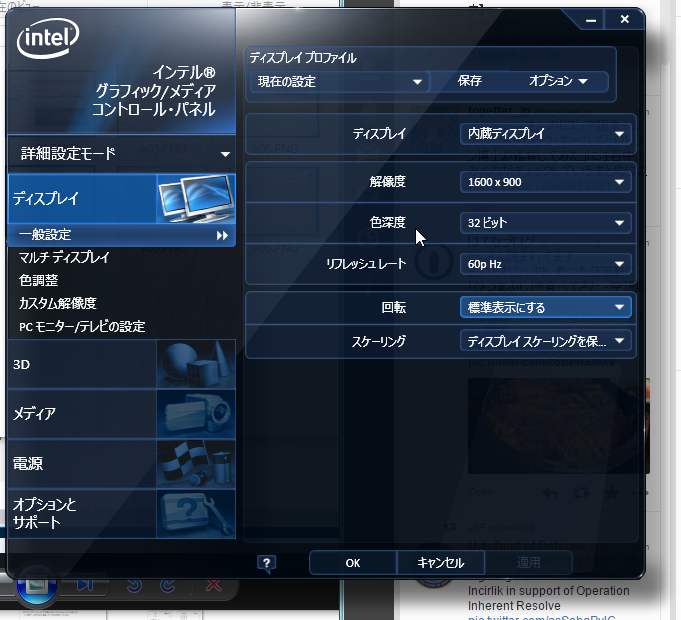The height and width of the screenshot is (620, 681).
Task: Click the スケーリング label
Action: click(379, 341)
